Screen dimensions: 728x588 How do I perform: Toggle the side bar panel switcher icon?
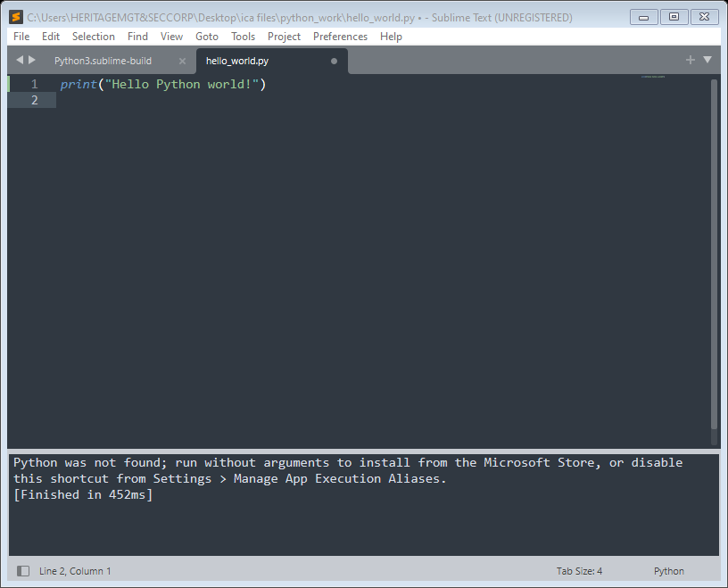coord(23,571)
